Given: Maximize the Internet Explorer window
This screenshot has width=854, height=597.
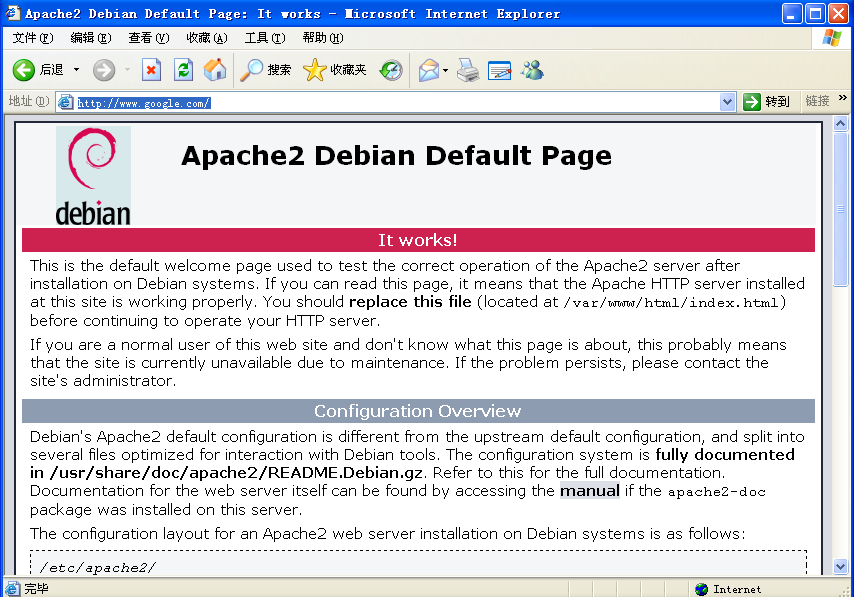Looking at the screenshot, I should tap(815, 14).
